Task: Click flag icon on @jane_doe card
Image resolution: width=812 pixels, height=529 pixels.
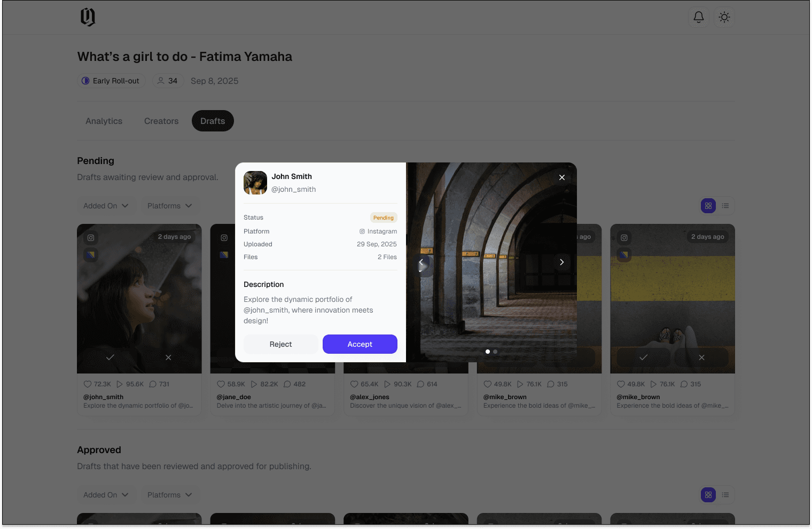Action: [224, 255]
